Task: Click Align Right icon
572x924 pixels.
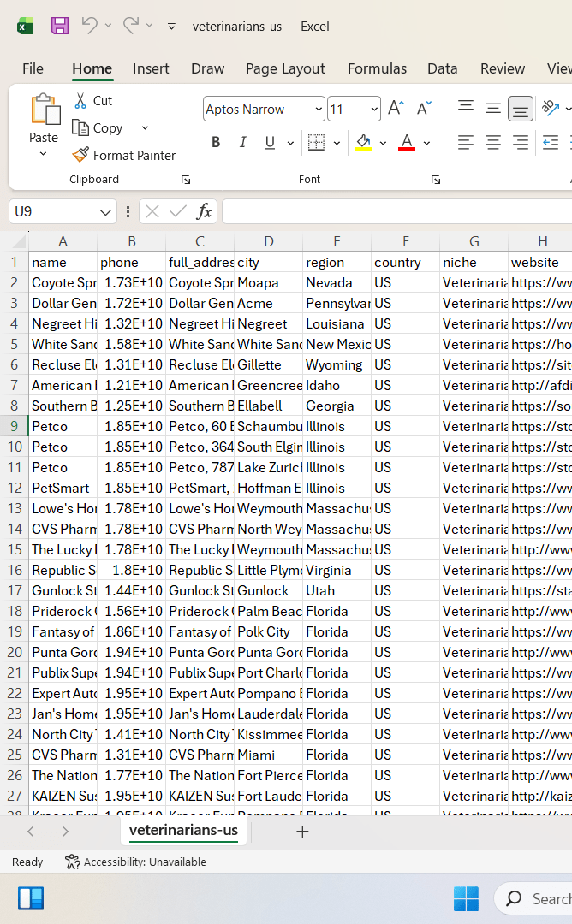Action: 520,143
